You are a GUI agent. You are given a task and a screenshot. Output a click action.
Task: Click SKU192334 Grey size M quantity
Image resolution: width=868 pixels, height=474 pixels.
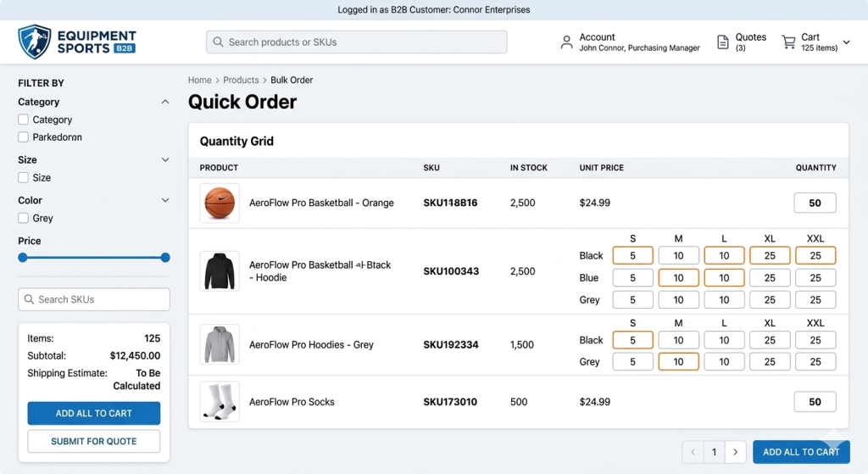coord(679,361)
